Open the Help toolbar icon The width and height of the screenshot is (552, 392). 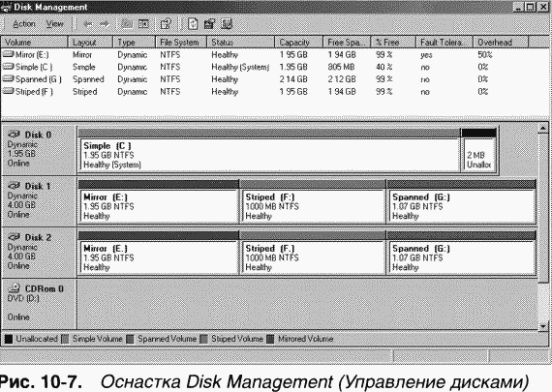[x=166, y=24]
